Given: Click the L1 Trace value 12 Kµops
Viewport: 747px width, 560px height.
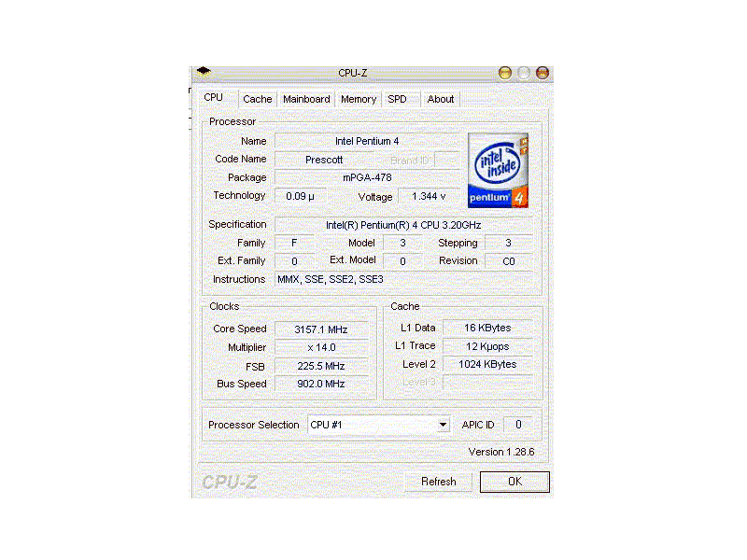Looking at the screenshot, I should [x=487, y=346].
